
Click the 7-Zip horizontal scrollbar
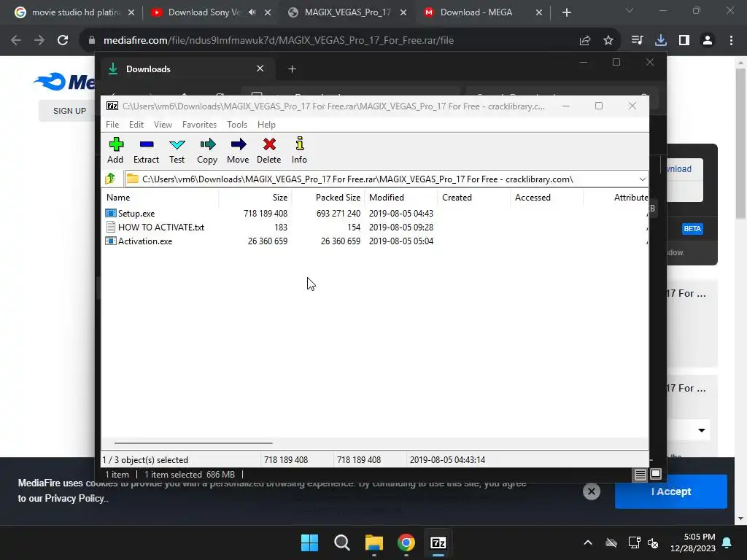(x=193, y=443)
